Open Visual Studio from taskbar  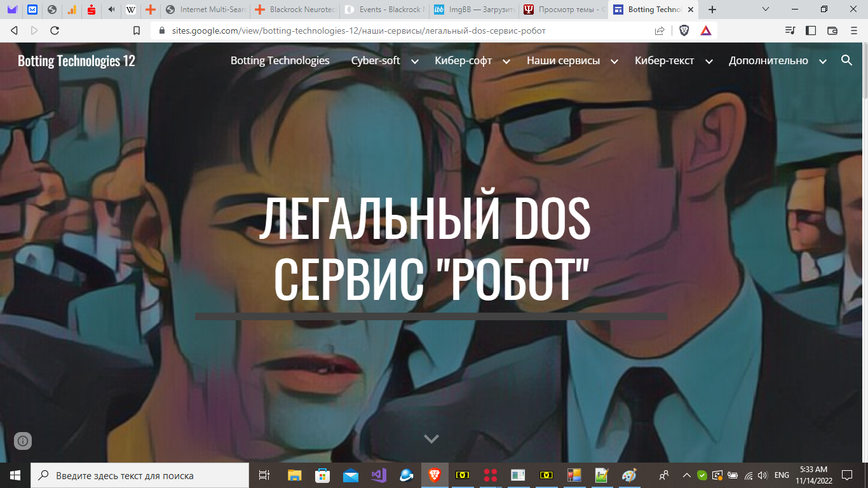[378, 475]
